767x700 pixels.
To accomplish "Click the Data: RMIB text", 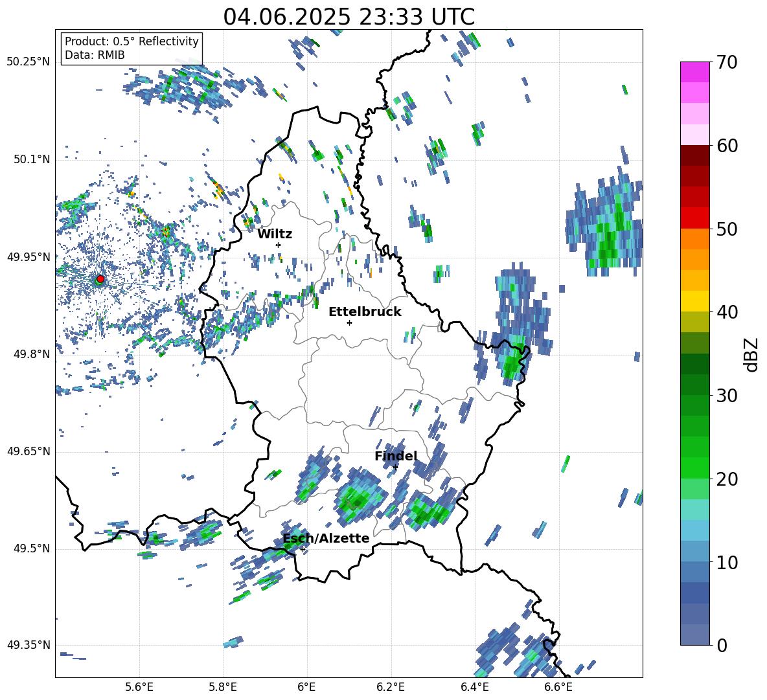I will tap(95, 55).
